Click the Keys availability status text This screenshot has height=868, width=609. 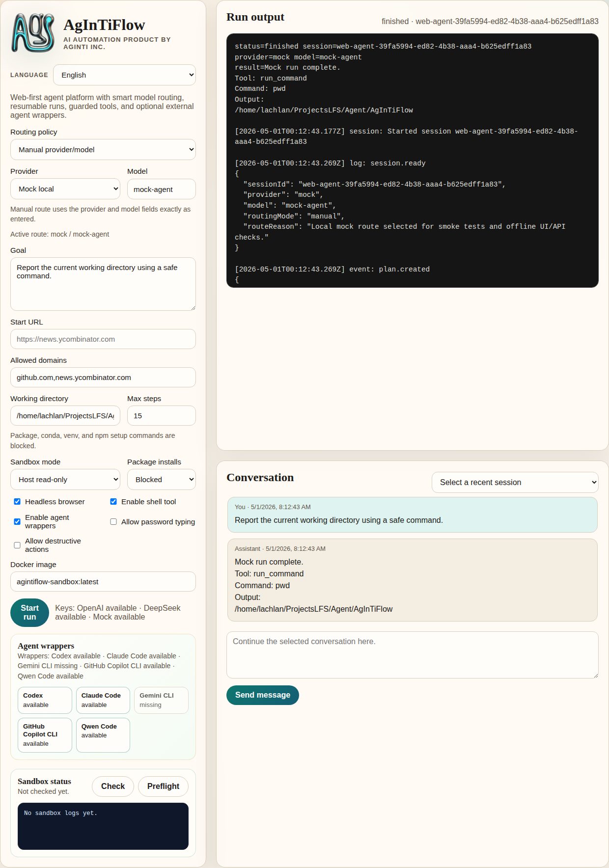pyautogui.click(x=118, y=613)
